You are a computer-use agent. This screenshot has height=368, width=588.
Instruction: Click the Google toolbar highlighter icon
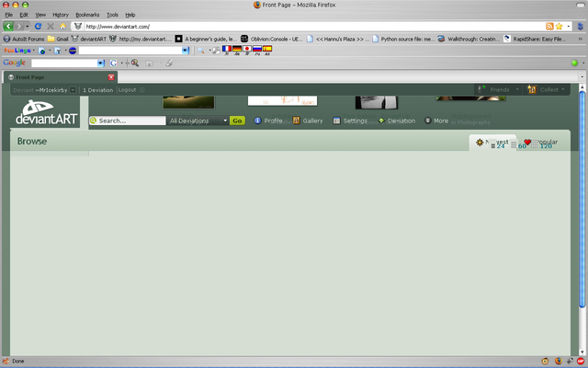pos(169,63)
